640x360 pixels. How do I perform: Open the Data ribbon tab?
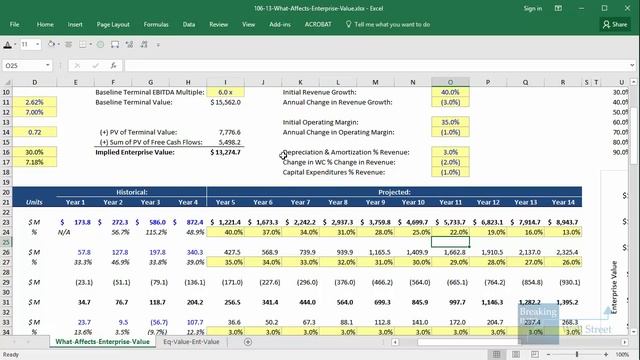tap(189, 24)
